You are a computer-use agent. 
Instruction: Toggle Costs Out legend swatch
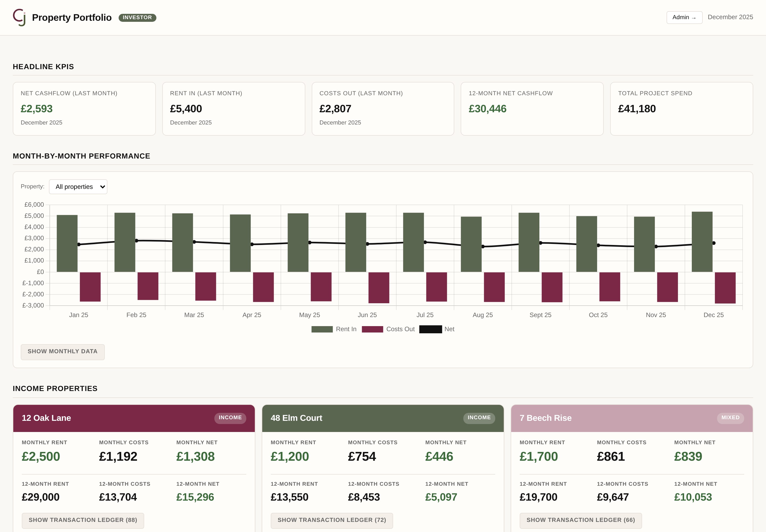pyautogui.click(x=372, y=329)
